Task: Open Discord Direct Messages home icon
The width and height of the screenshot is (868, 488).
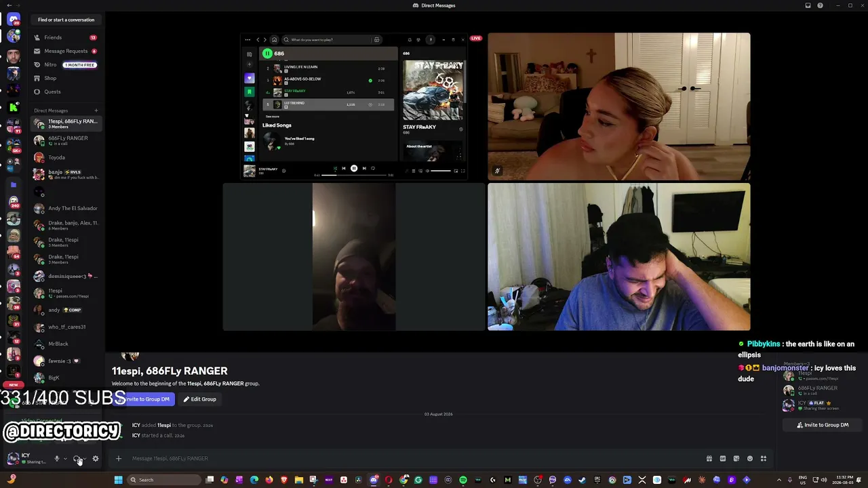Action: point(14,20)
